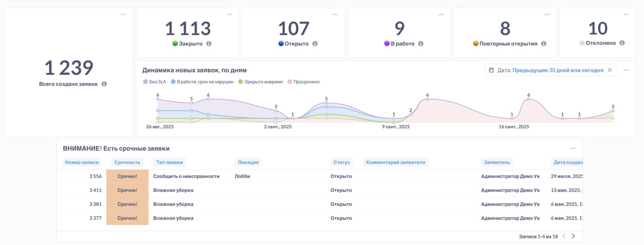The height and width of the screenshot is (245, 644).
Task: Click info icon beside Открыто
Action: coord(315,44)
